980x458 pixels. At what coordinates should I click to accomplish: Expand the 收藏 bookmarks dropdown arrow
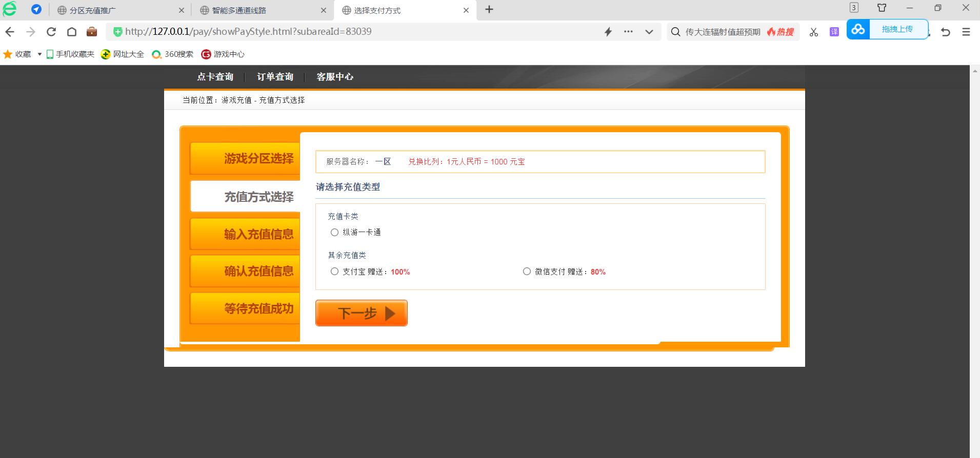click(39, 54)
